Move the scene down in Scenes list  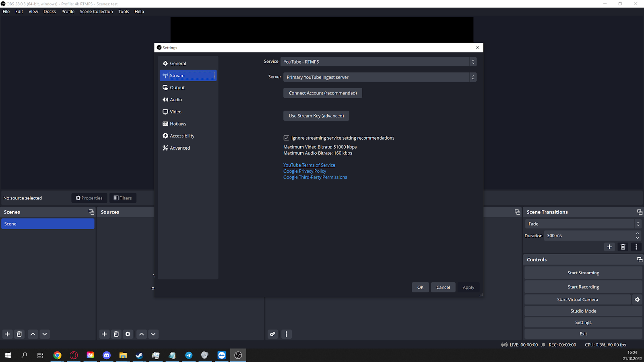click(x=45, y=334)
